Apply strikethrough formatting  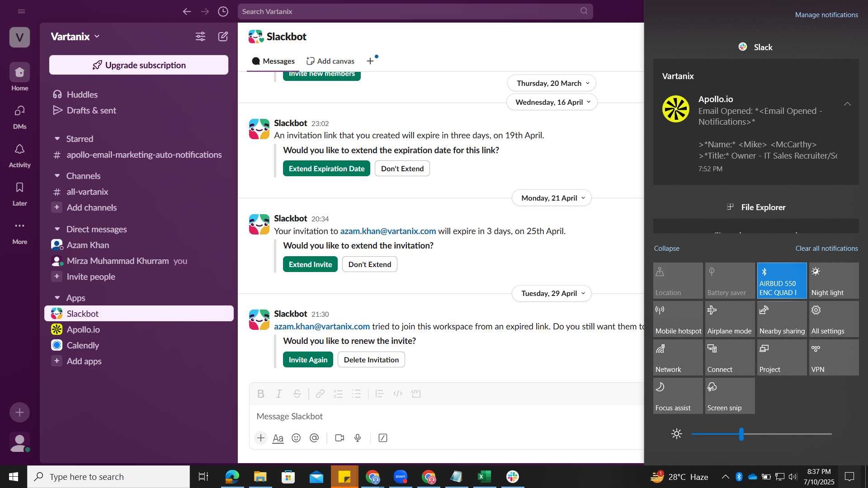[x=297, y=394]
